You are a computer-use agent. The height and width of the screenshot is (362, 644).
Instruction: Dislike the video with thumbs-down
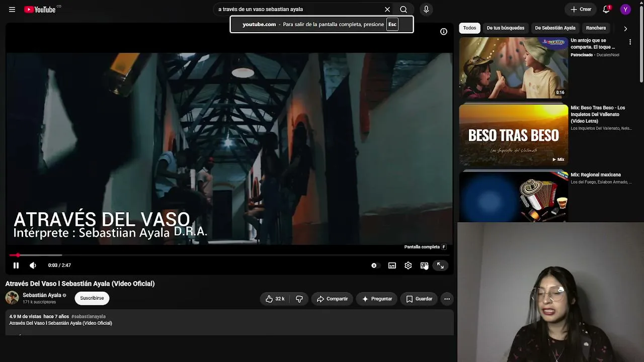(299, 299)
